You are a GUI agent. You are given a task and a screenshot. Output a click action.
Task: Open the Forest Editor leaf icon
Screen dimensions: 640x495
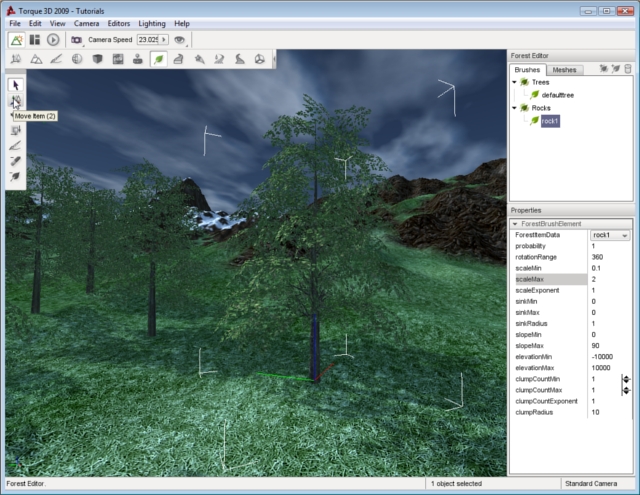coord(158,60)
